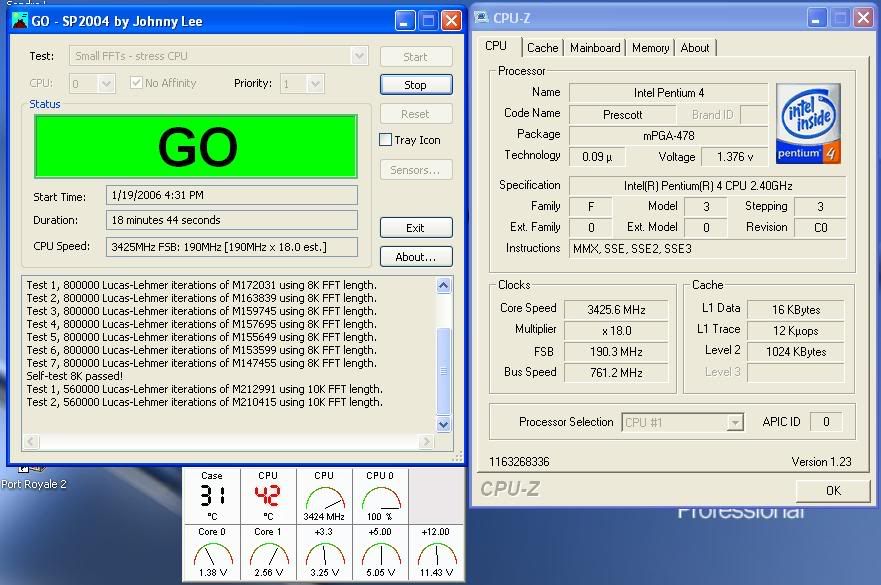
Task: Click the Stop button
Action: click(416, 85)
